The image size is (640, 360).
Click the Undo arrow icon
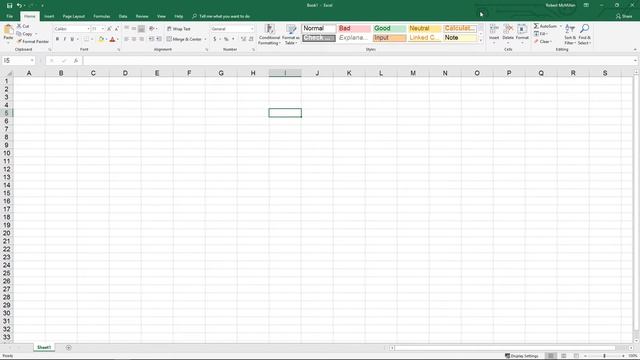click(19, 5)
